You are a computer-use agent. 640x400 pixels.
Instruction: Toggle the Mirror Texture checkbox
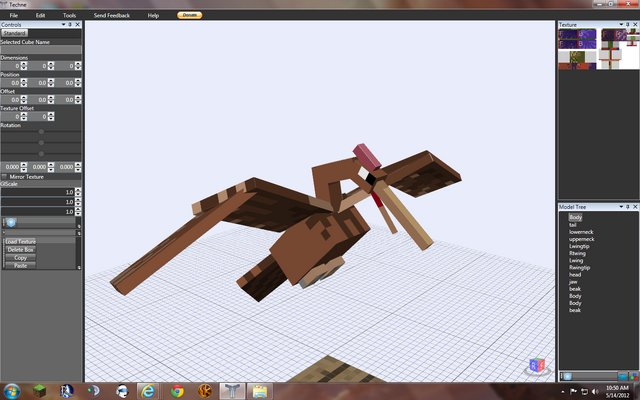4,177
